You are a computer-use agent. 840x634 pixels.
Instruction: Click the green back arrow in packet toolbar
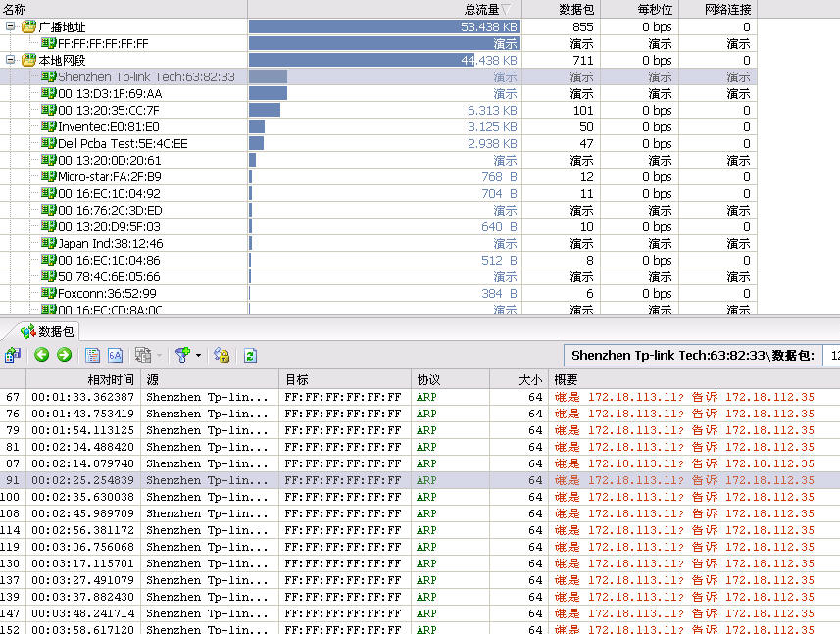coord(42,355)
